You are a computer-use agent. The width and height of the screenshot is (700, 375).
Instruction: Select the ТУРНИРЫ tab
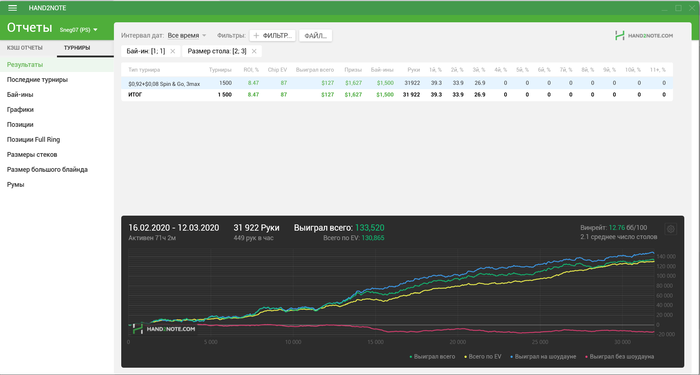click(x=77, y=48)
